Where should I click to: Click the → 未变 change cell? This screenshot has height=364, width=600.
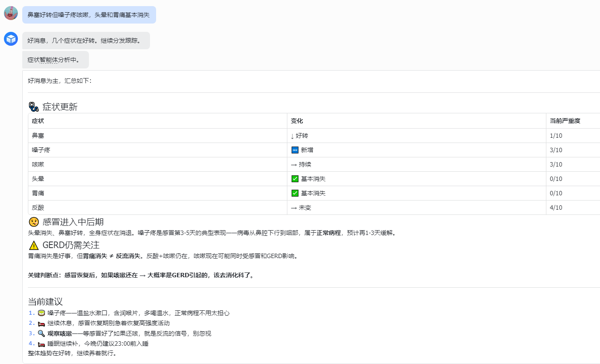[x=416, y=208]
